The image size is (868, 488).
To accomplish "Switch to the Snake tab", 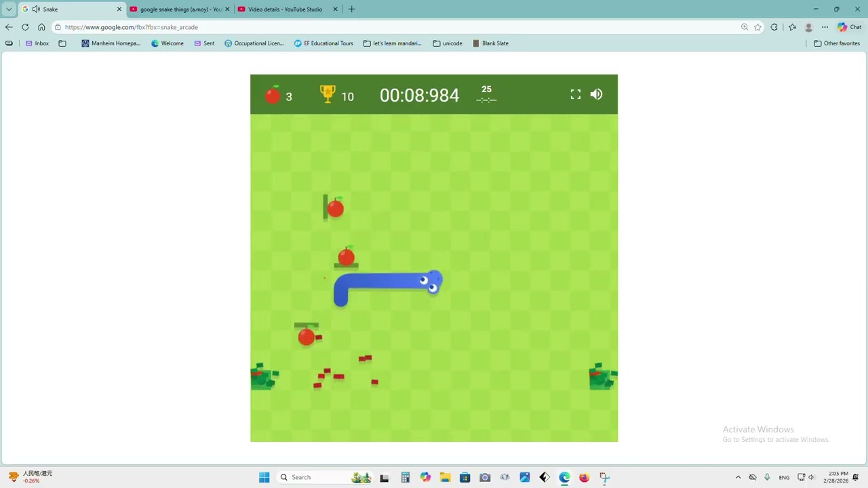I will [72, 9].
